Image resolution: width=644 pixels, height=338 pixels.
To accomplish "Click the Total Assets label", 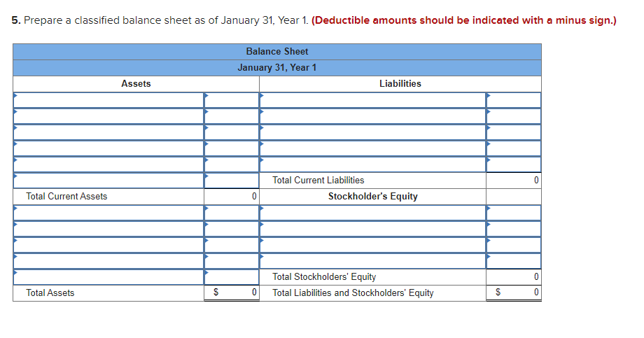I will (50, 293).
